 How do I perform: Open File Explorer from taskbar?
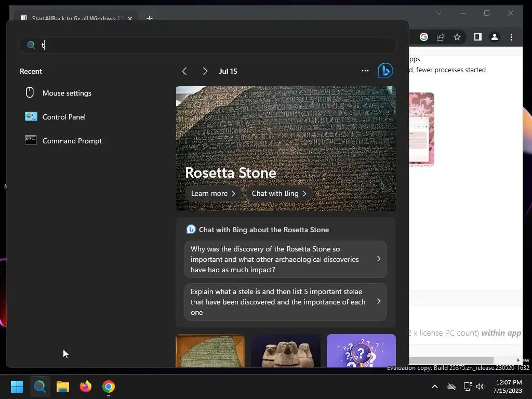[63, 387]
